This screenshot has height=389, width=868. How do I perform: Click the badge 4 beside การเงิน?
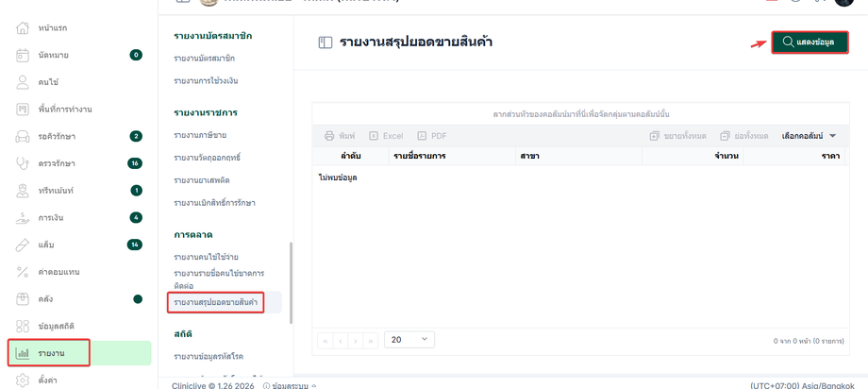[136, 218]
